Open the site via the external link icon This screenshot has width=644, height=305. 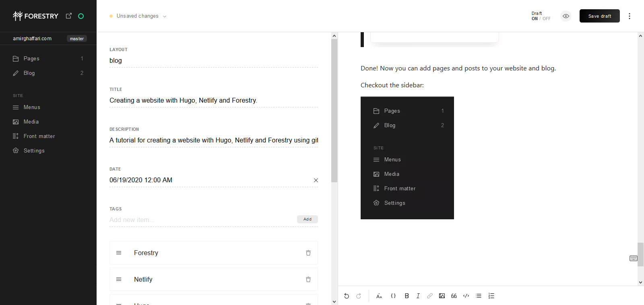pyautogui.click(x=69, y=16)
